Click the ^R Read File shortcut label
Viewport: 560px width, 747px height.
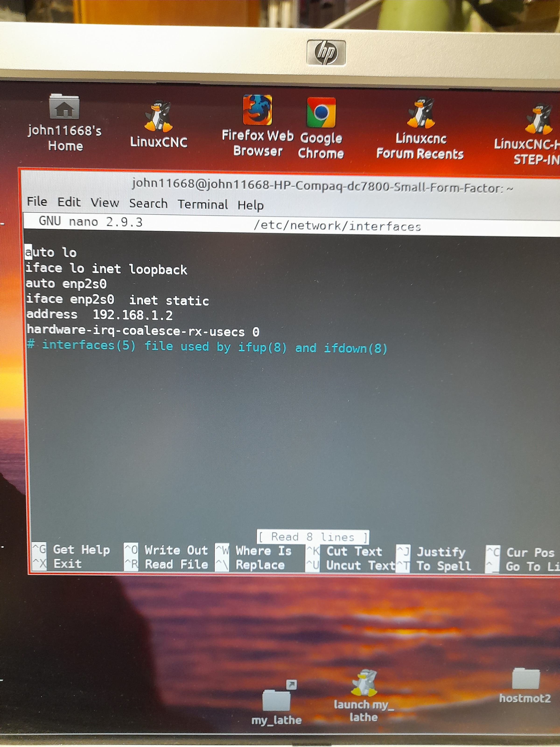166,564
